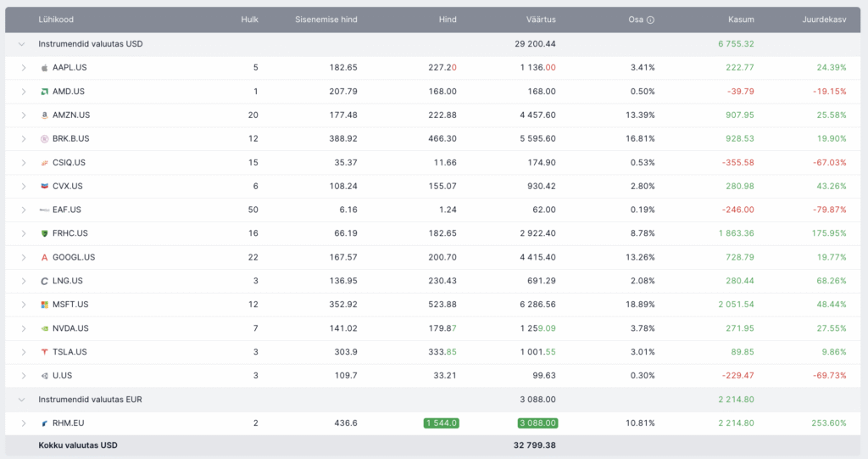Click the Tesla logo icon next to TSLA.US
Image resolution: width=868 pixels, height=459 pixels.
(x=44, y=352)
